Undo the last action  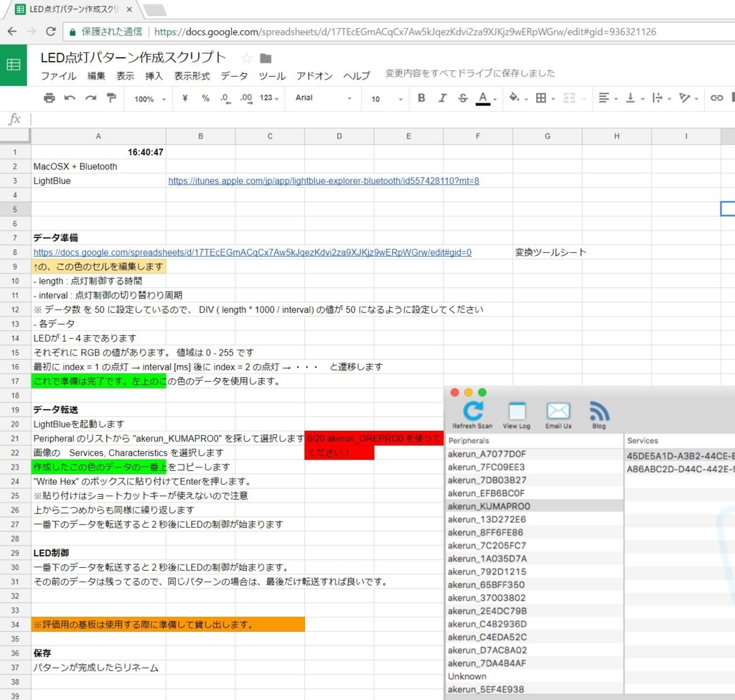click(70, 98)
